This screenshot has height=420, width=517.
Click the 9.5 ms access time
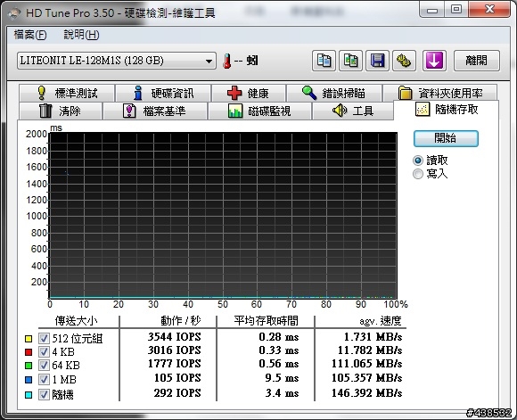[x=283, y=378]
